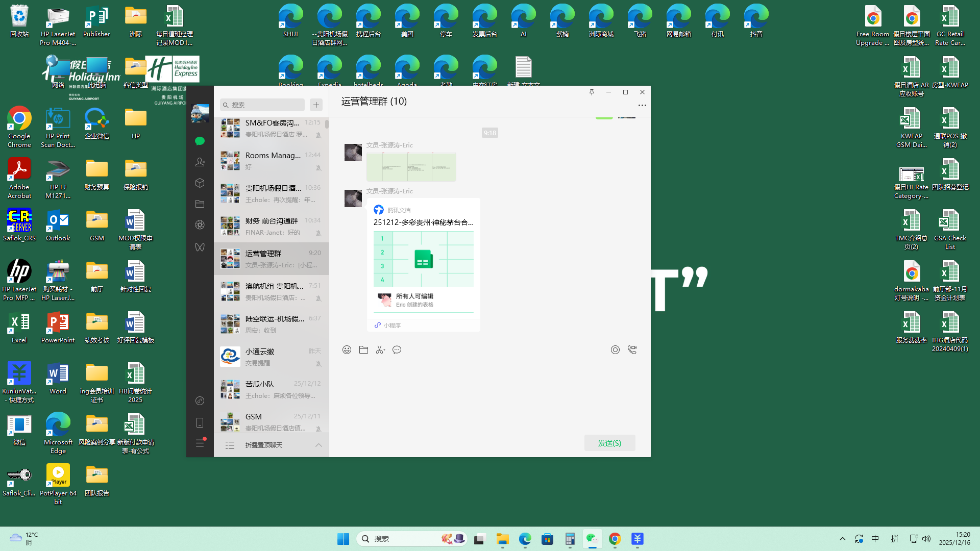Pin the WeChat window on top
This screenshot has width=980, height=551.
[x=592, y=92]
